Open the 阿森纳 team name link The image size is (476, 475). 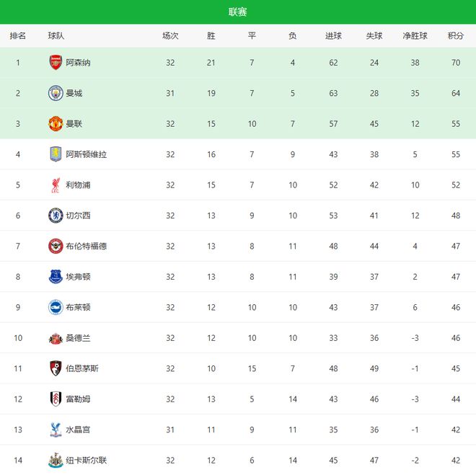[78, 63]
